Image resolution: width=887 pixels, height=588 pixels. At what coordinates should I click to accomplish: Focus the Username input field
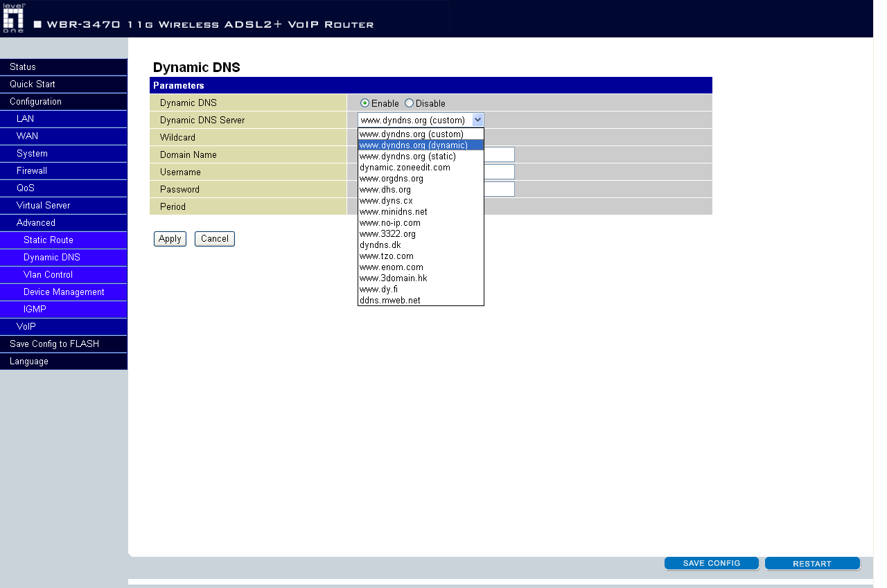(x=499, y=172)
